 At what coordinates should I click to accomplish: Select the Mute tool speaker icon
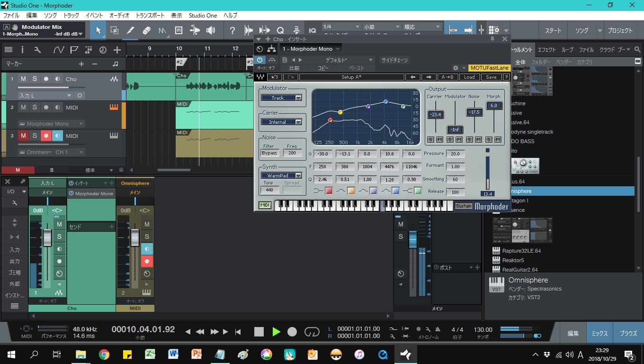coord(210,30)
